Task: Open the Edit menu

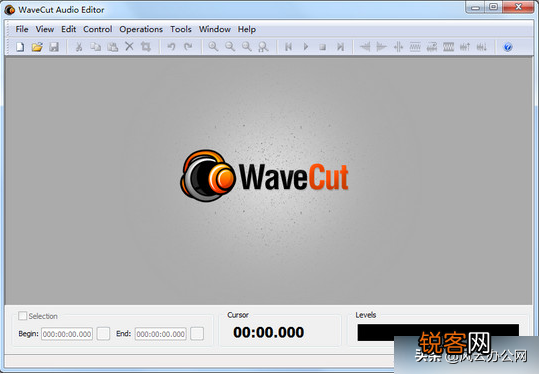Action: pyautogui.click(x=68, y=29)
